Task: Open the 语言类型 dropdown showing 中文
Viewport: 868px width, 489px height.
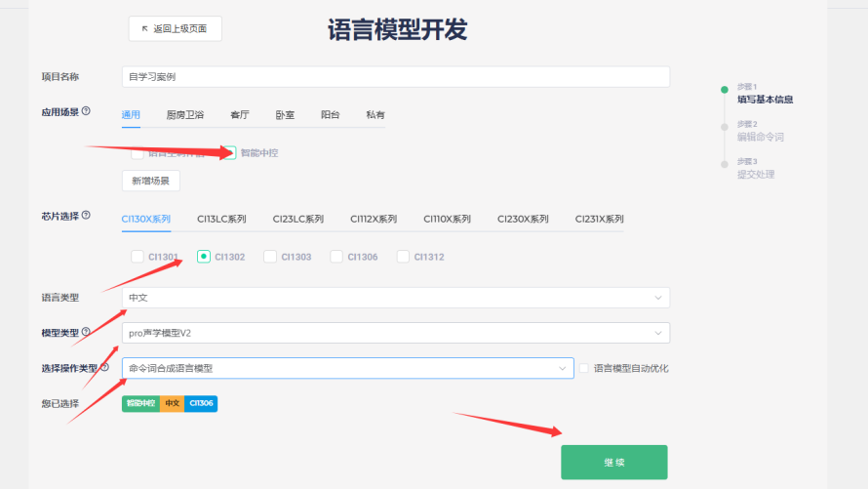Action: (x=395, y=297)
